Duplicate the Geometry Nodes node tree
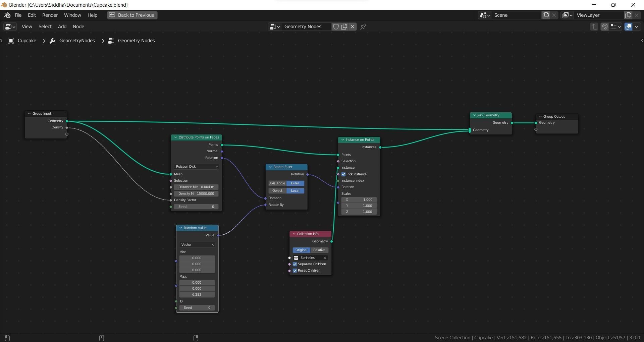The height and width of the screenshot is (342, 644). coord(344,26)
